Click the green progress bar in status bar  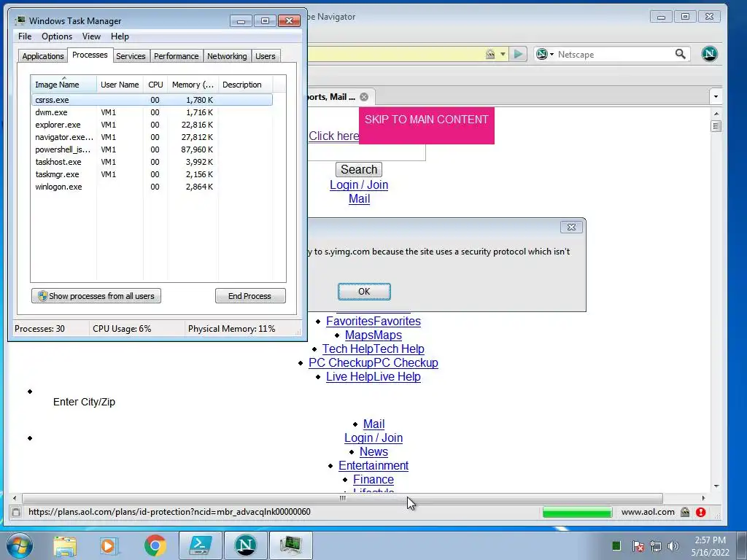(x=578, y=513)
